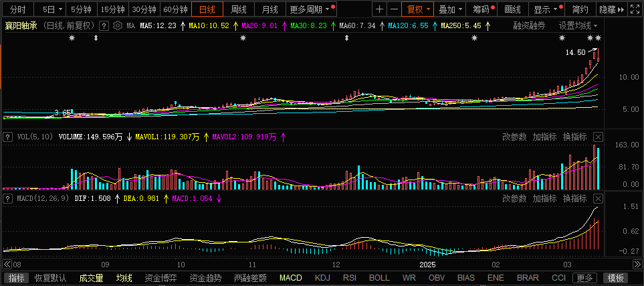
Task: Click the 模板 template button
Action: 616,278
